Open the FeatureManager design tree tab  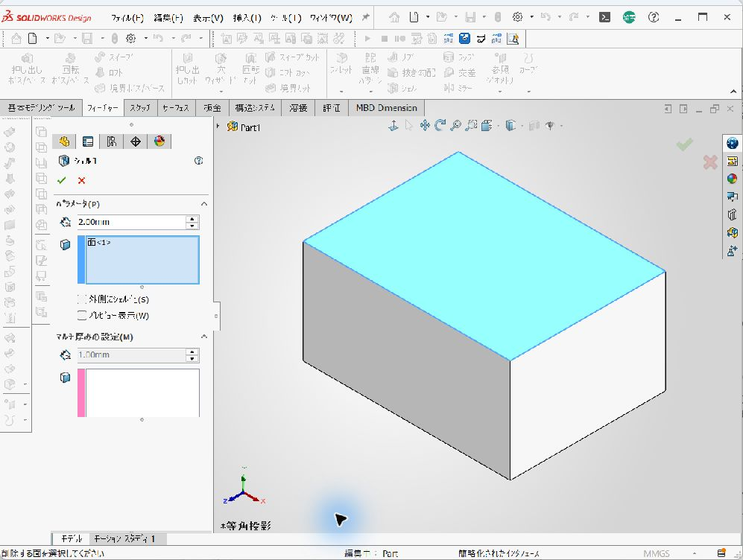point(64,141)
